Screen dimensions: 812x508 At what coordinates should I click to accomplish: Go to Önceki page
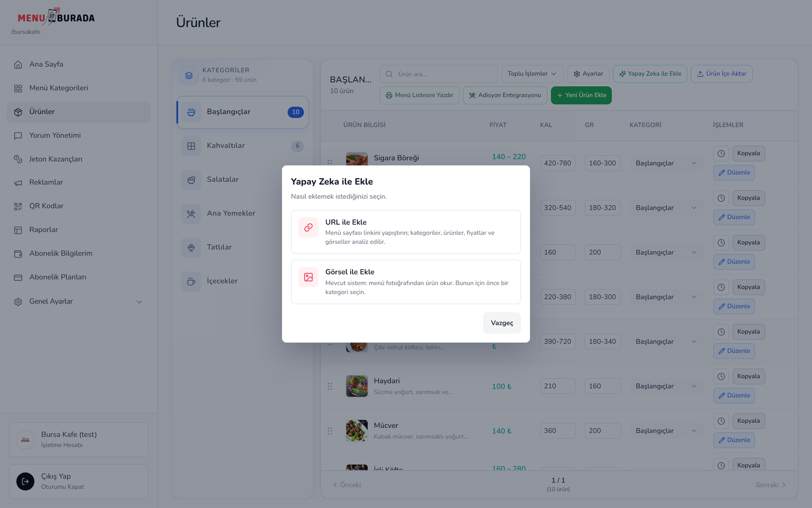[347, 485]
